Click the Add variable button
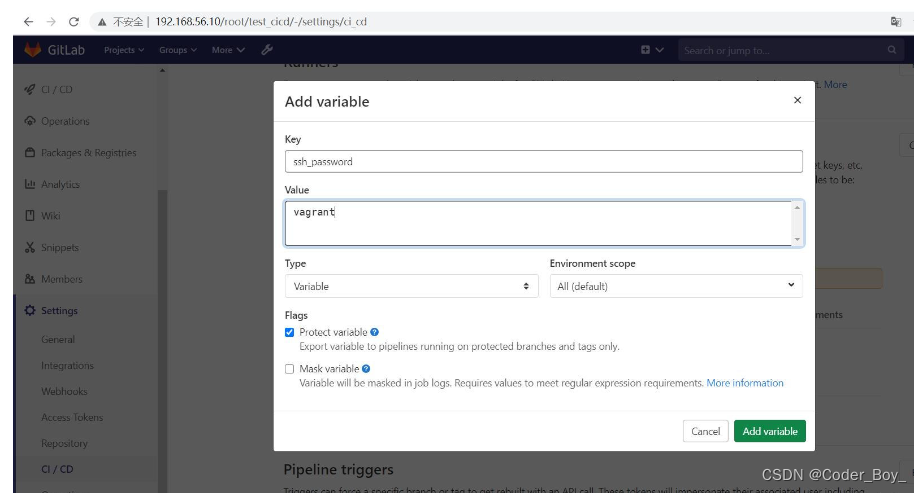 [770, 431]
